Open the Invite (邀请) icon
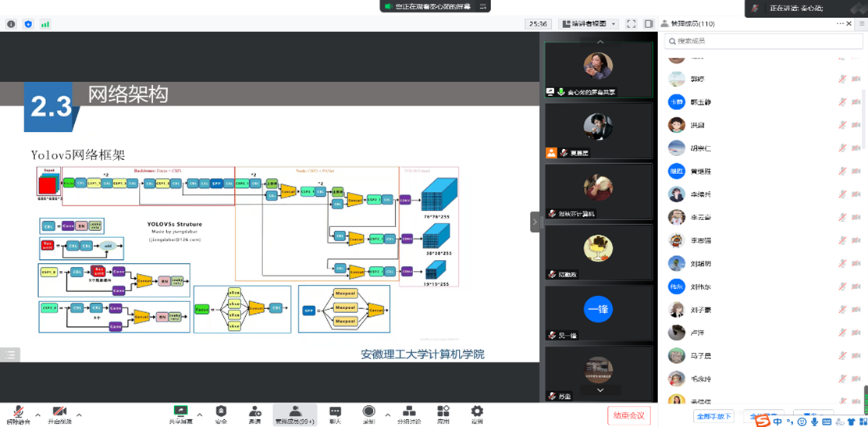868x427 pixels. click(254, 414)
